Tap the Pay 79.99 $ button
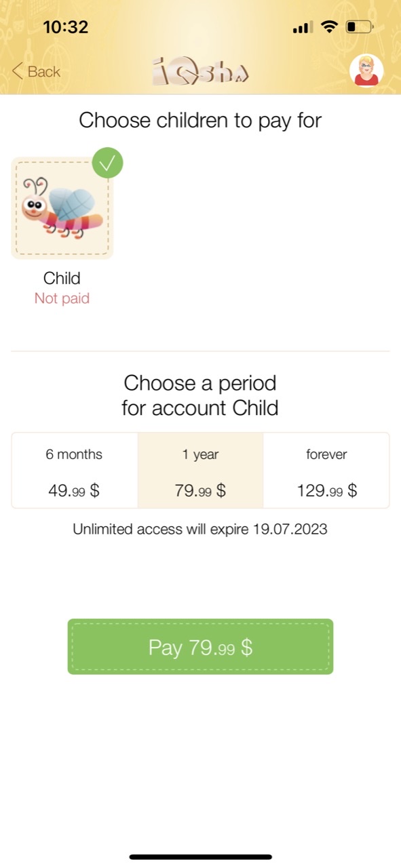This screenshot has height=868, width=401. (x=200, y=646)
